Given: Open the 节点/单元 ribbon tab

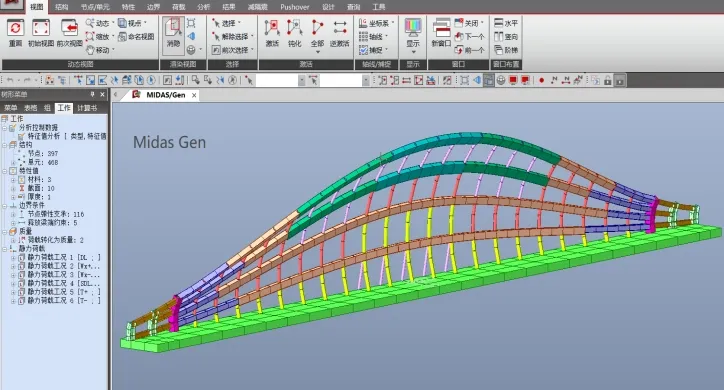Looking at the screenshot, I should tap(95, 7).
